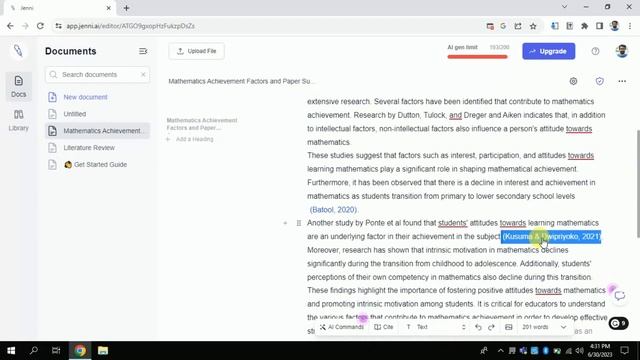Viewport: 640px width, 360px height.
Task: Go back in the browser
Action: click(10, 26)
